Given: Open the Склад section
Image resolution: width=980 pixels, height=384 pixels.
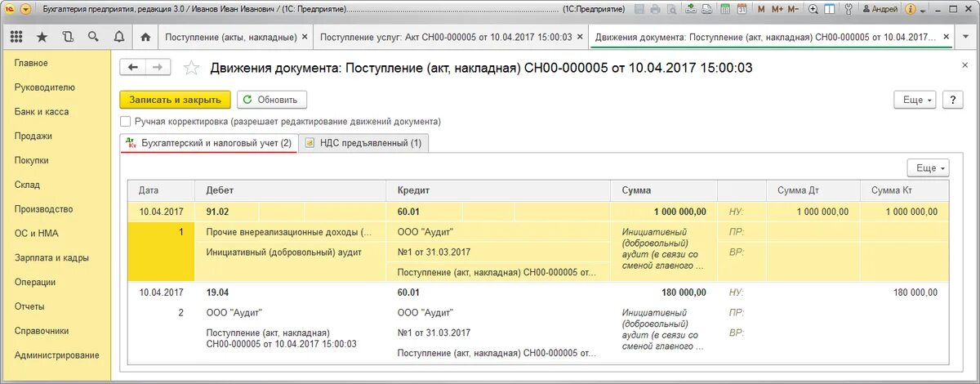Looking at the screenshot, I should tap(27, 185).
